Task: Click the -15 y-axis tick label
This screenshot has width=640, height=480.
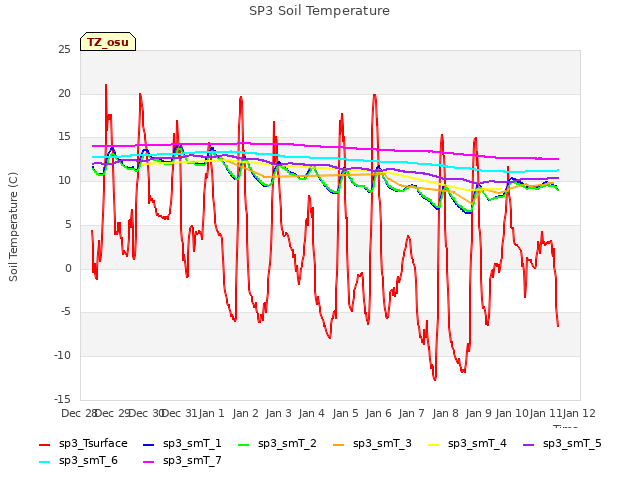Action: (62, 399)
